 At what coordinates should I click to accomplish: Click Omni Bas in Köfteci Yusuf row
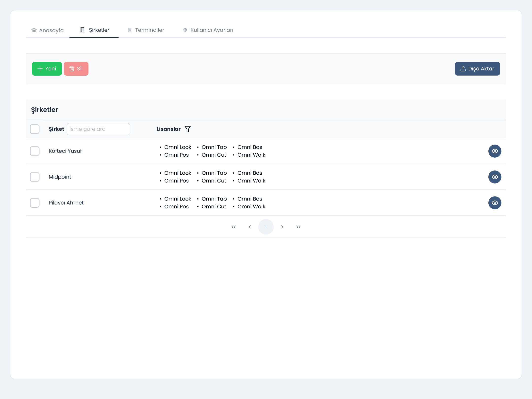tap(250, 147)
